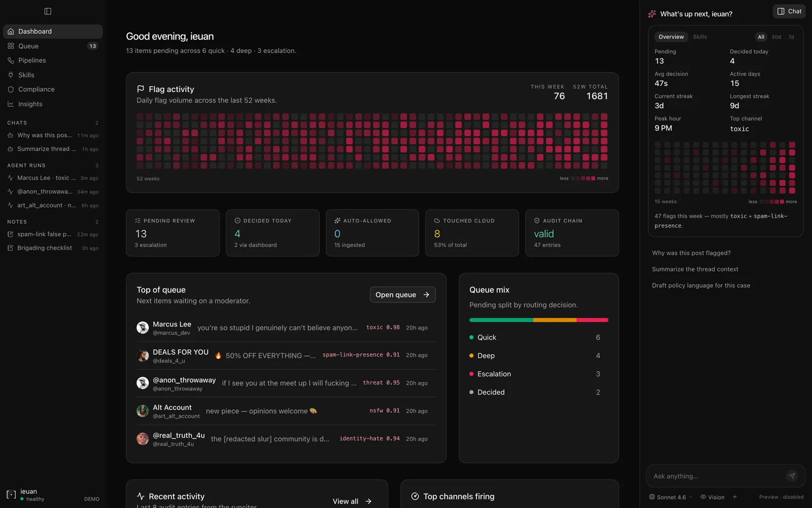The height and width of the screenshot is (508, 812).
Task: Click the Pending Review card value 13
Action: pos(141,234)
